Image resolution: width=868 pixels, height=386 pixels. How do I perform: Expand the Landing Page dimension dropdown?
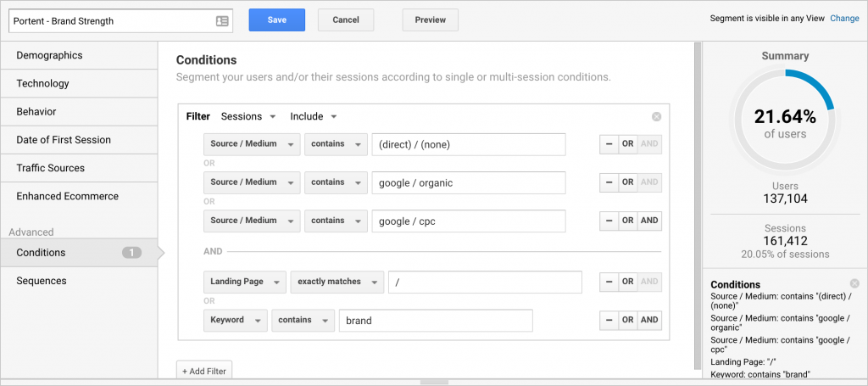click(243, 282)
